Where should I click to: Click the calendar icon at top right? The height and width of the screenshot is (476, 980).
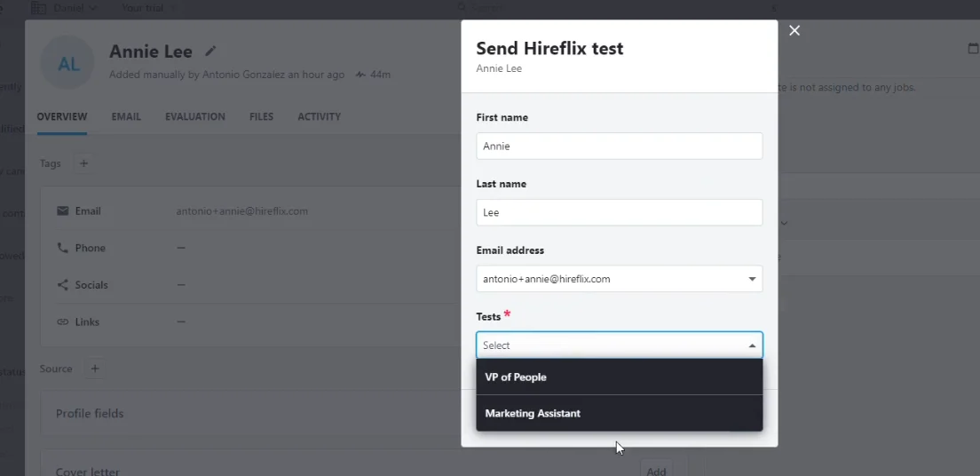pyautogui.click(x=973, y=48)
